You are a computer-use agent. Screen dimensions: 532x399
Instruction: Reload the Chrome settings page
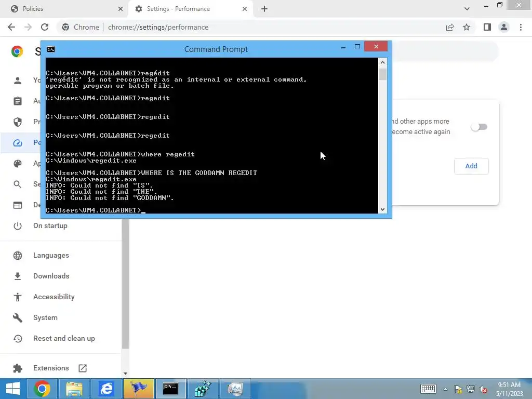click(45, 27)
